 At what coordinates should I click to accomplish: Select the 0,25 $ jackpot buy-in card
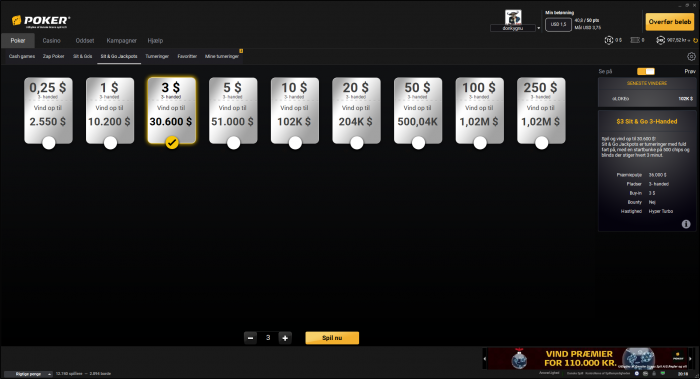[48, 111]
